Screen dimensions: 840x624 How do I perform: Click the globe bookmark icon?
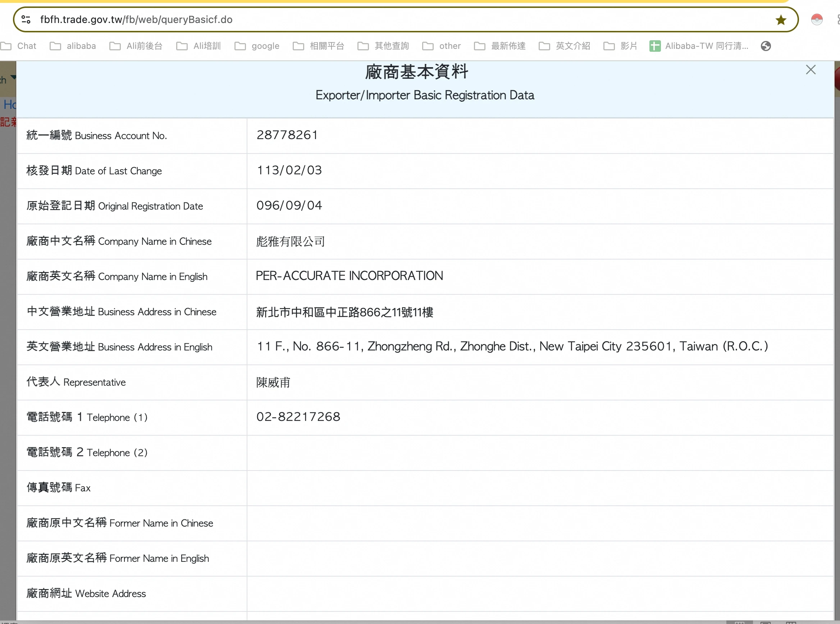[x=766, y=46]
